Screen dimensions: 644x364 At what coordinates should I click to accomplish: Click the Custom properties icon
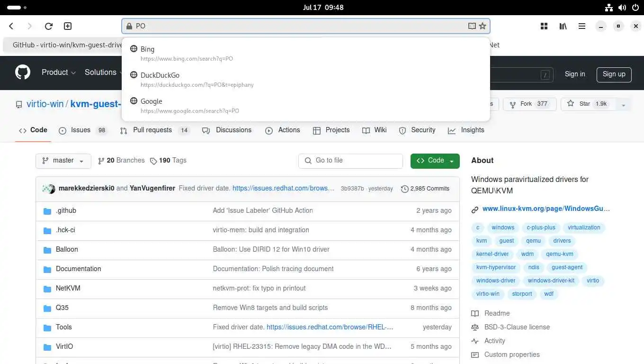(x=475, y=355)
